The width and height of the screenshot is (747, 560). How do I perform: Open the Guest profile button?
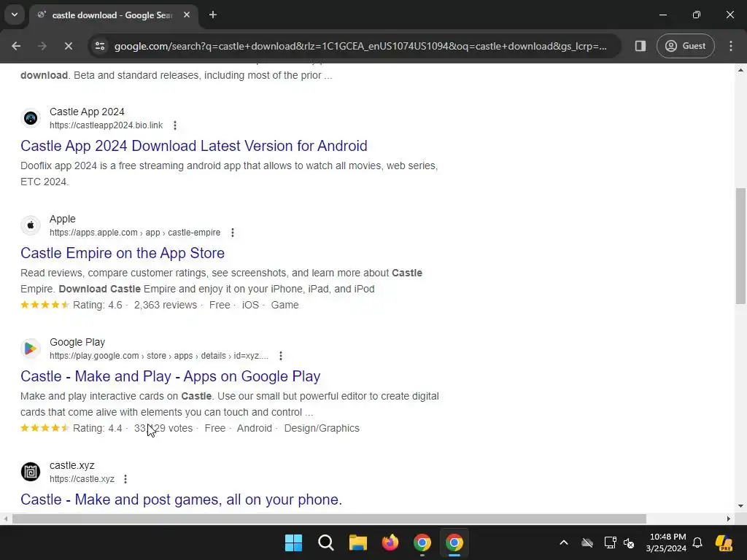click(685, 46)
